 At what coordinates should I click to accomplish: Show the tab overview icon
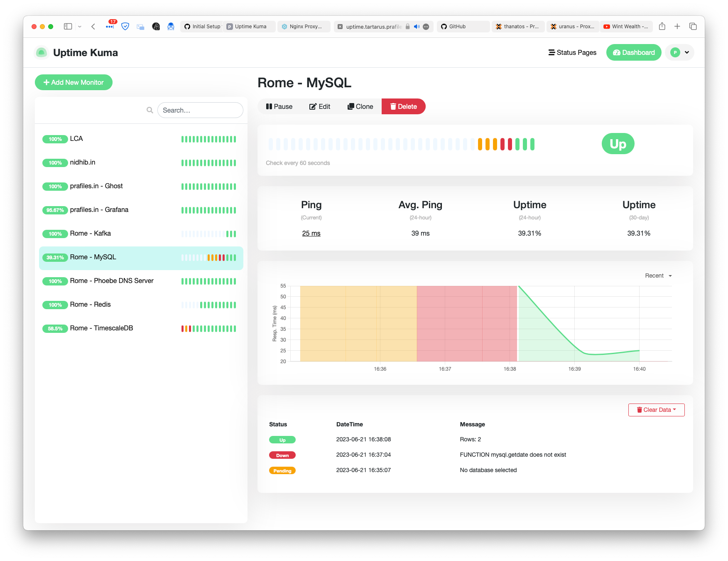[x=693, y=26]
